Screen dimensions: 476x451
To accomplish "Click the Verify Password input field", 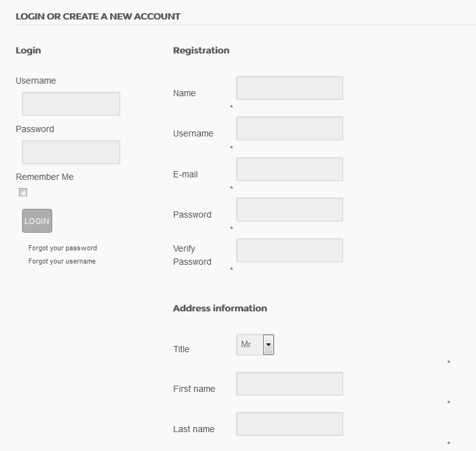I will pyautogui.click(x=290, y=250).
